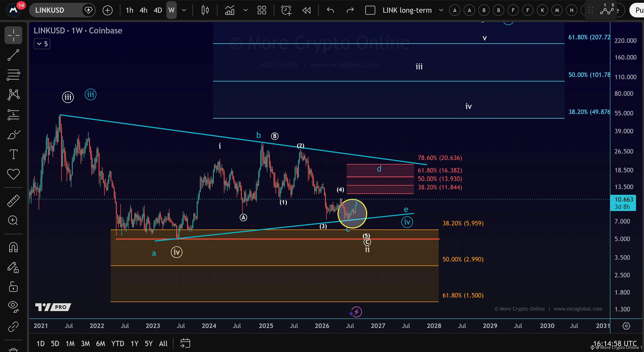Grab the floating toolbar drag handle

pyautogui.click(x=591, y=10)
